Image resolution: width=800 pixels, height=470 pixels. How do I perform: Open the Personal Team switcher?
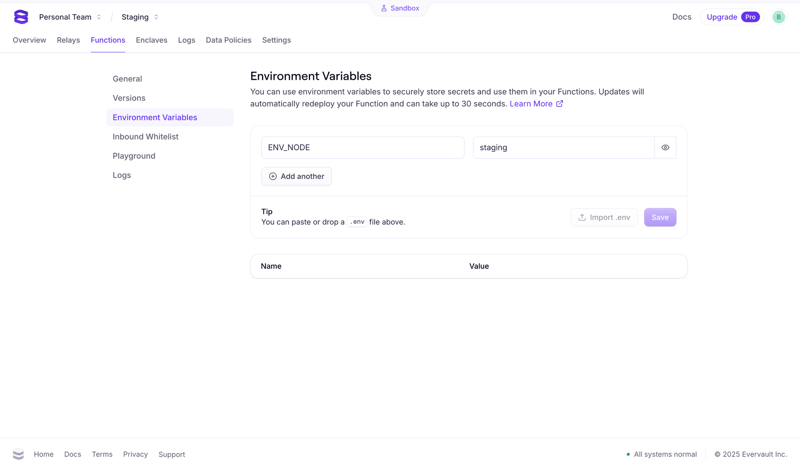tap(70, 17)
